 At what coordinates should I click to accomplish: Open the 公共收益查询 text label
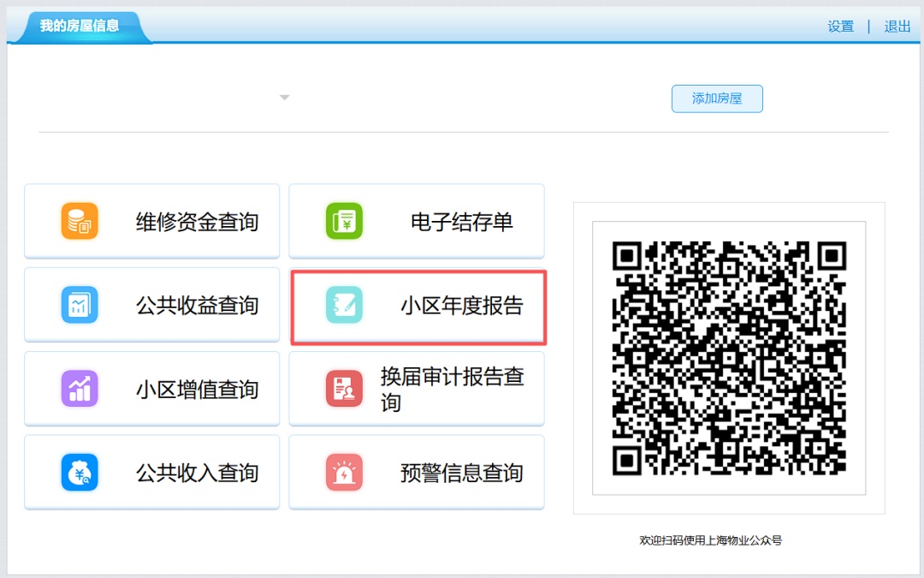197,307
